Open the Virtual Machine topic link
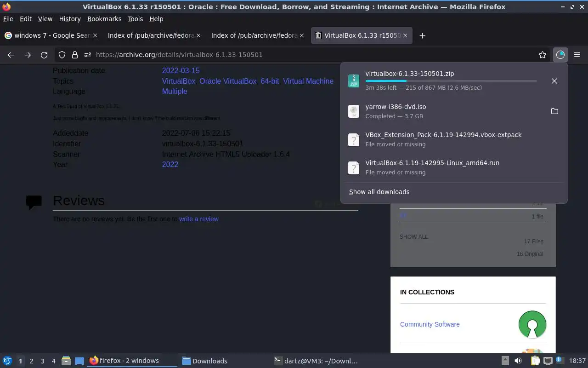Viewport: 588px width, 368px height. point(308,81)
